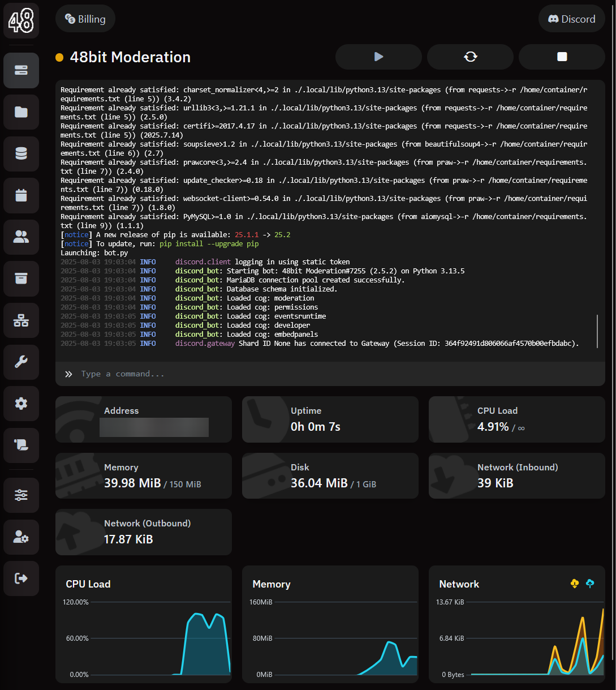The height and width of the screenshot is (690, 616).
Task: Open the users icon in sidebar
Action: point(21,237)
